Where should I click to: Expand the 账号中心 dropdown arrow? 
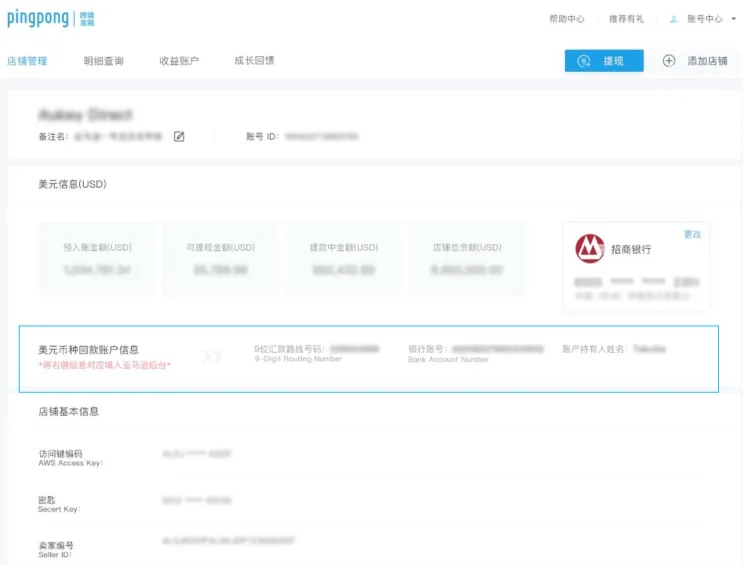click(734, 19)
